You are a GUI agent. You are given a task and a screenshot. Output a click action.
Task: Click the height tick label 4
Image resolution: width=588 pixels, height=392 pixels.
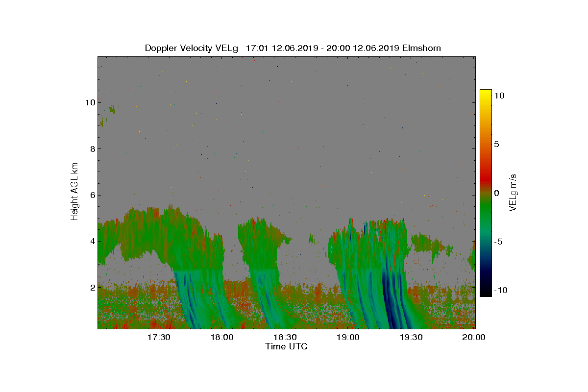tap(92, 241)
